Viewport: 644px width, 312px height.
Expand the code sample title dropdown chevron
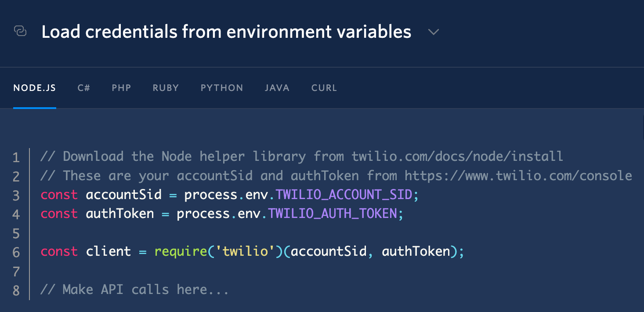434,32
